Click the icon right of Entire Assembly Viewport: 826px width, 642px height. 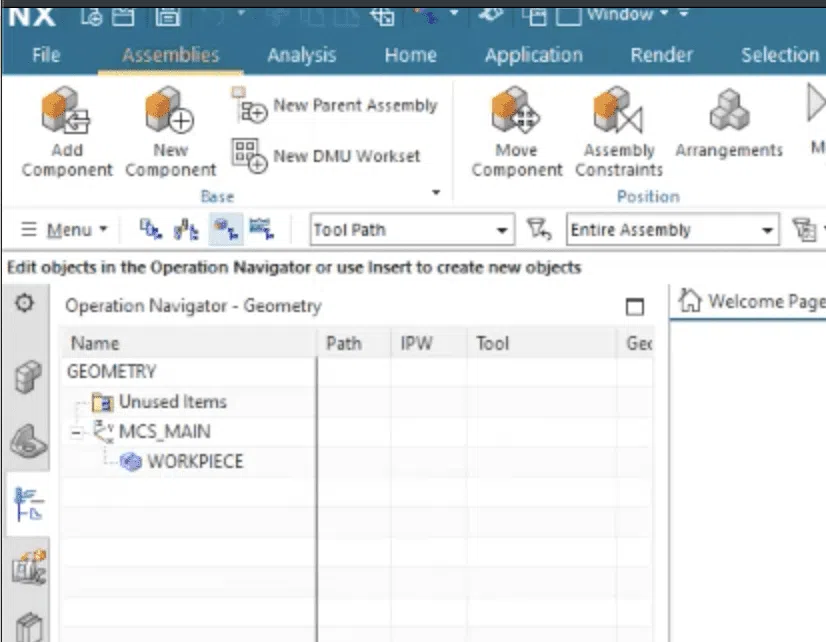pyautogui.click(x=804, y=230)
